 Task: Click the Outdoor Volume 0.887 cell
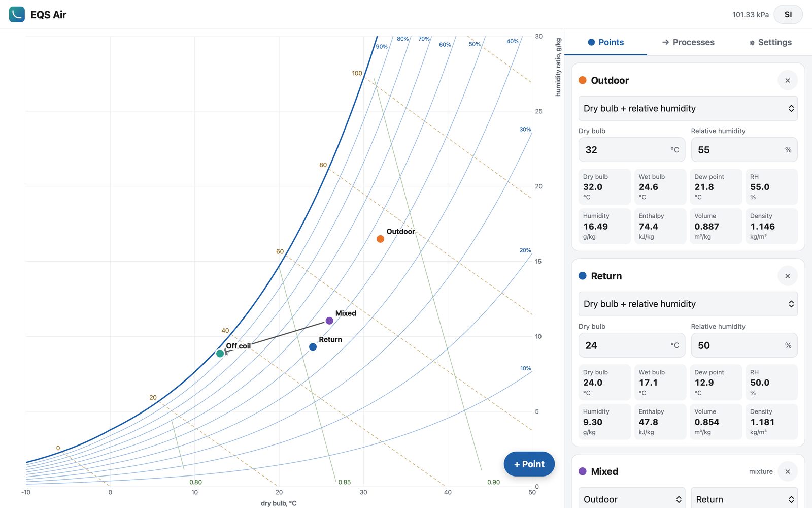click(x=716, y=226)
